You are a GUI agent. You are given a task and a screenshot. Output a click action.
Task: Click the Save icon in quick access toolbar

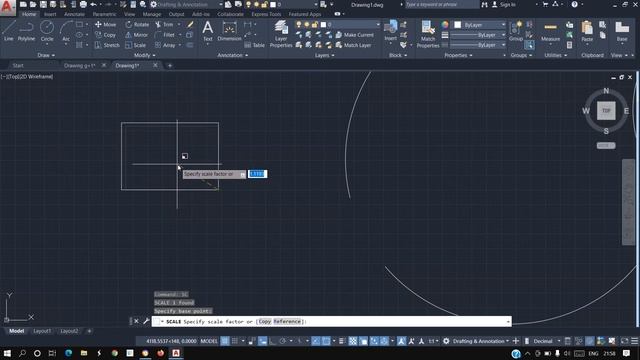[x=43, y=4]
